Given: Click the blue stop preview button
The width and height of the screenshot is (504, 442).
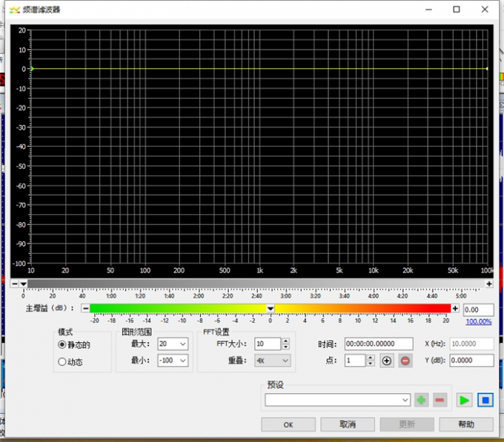Looking at the screenshot, I should [485, 401].
